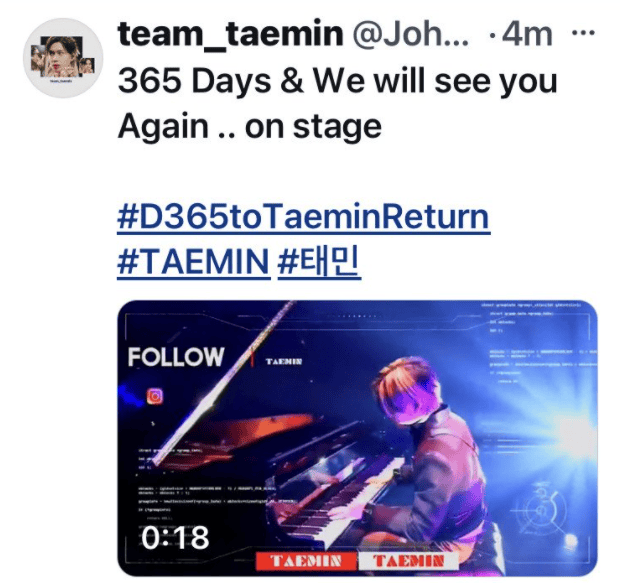Click the 0:18 video duration badge
The image size is (620, 583).
point(175,538)
